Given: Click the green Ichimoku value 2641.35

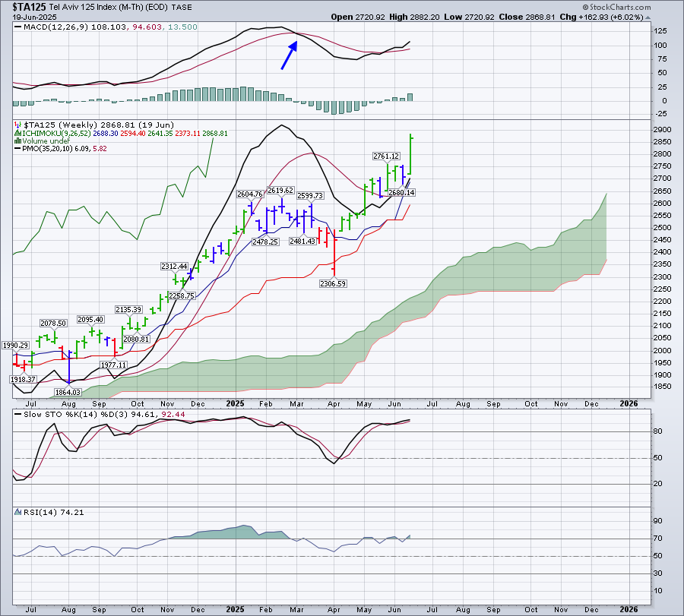Looking at the screenshot, I should coord(160,134).
